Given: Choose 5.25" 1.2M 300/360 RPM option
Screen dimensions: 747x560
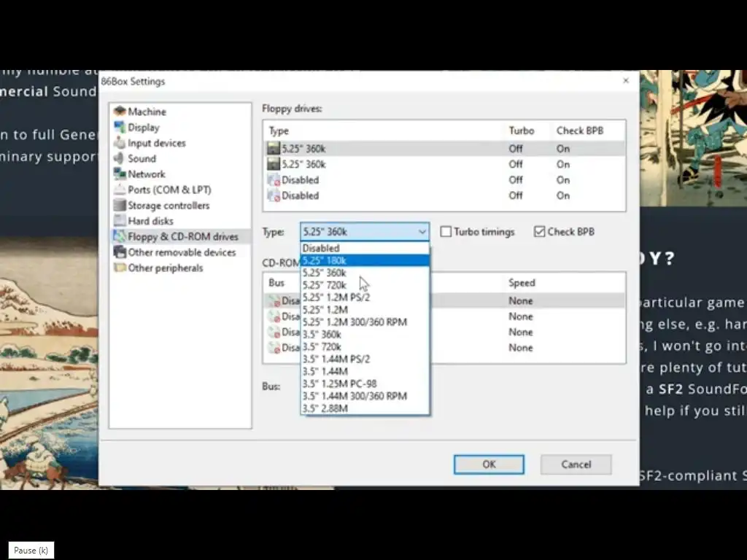Looking at the screenshot, I should point(365,322).
